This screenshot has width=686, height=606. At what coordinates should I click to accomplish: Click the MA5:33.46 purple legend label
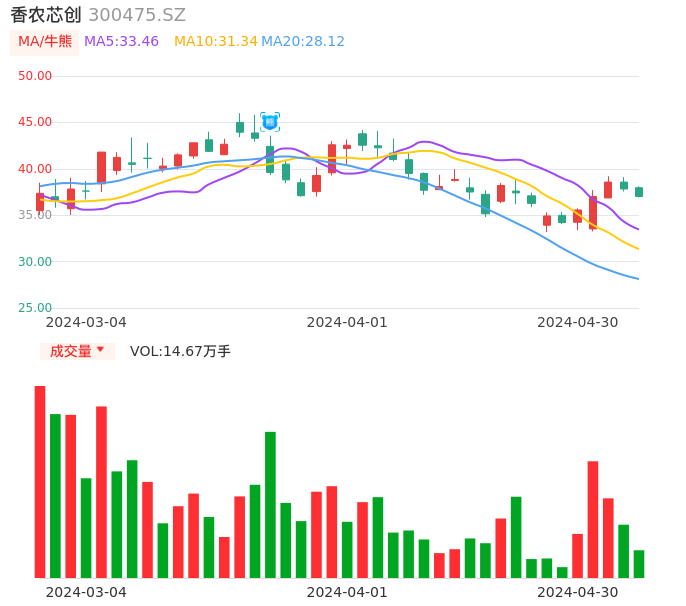click(121, 42)
